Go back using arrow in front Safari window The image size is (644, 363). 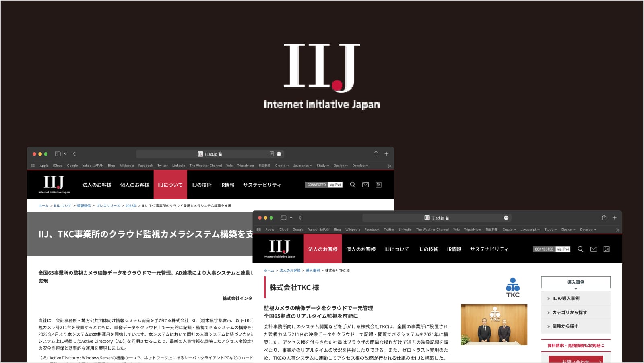click(x=300, y=218)
